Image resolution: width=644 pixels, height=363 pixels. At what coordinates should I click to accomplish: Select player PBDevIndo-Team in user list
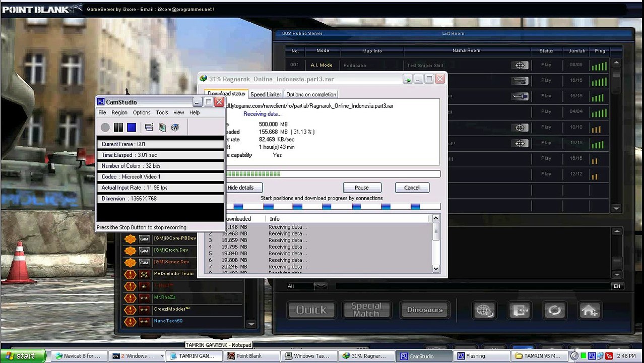point(173,274)
